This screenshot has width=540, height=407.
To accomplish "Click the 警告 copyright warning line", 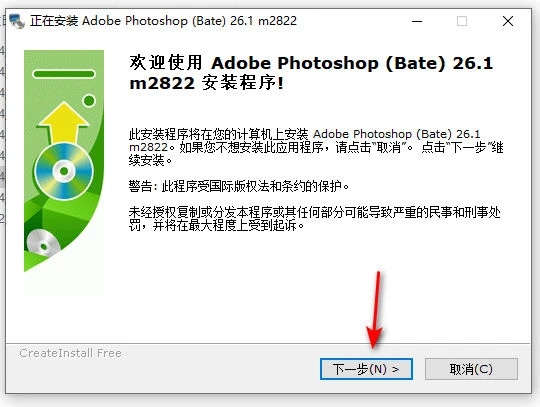I will tap(239, 186).
